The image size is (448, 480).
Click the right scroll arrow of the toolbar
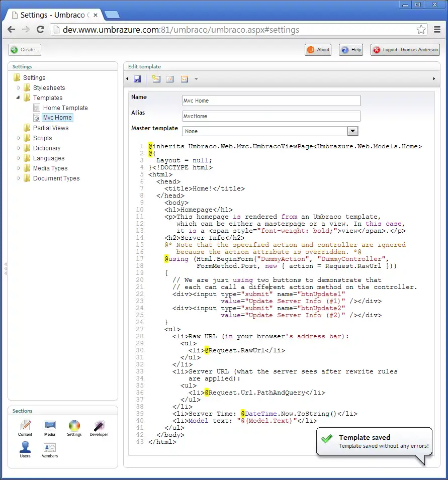(x=434, y=79)
